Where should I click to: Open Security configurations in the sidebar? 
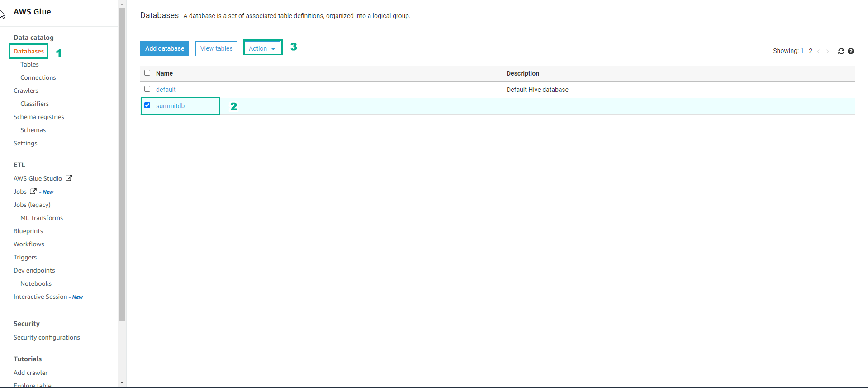click(47, 337)
